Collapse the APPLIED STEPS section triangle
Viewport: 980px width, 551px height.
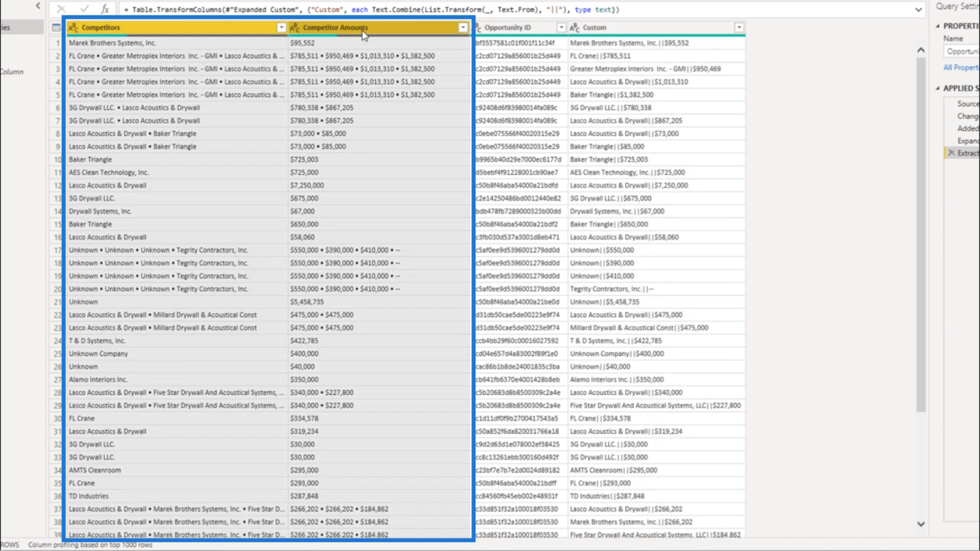938,88
